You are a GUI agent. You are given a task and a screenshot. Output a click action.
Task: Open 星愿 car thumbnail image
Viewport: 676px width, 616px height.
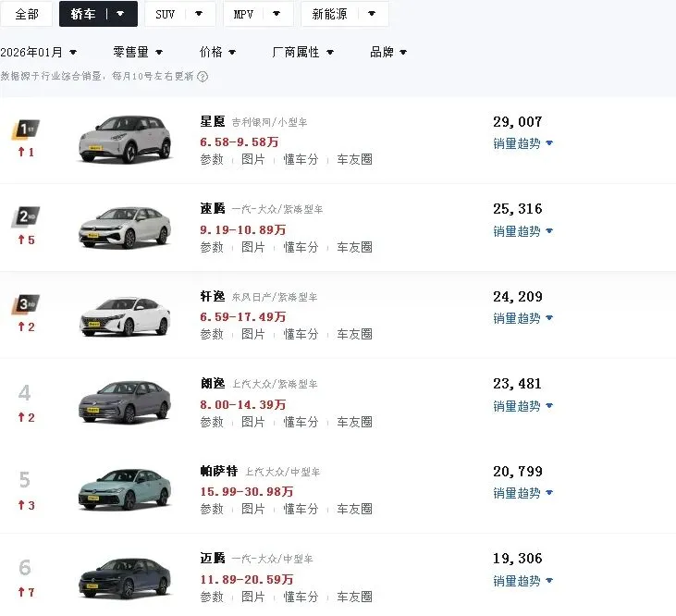[x=125, y=140]
